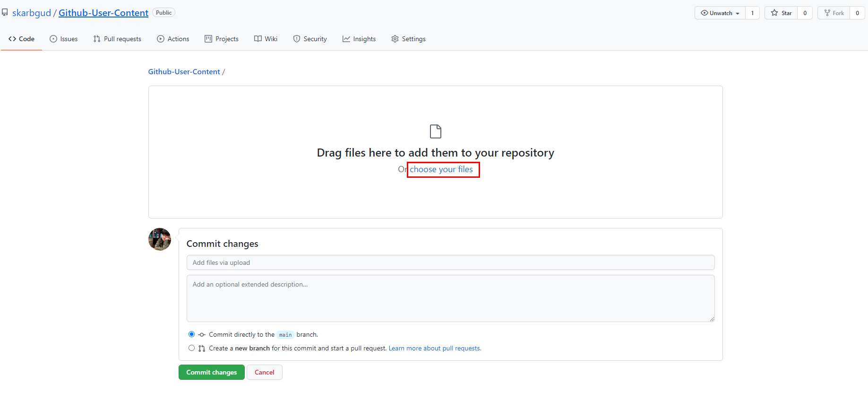The image size is (868, 393).
Task: Click the Settings gear icon
Action: 395,39
